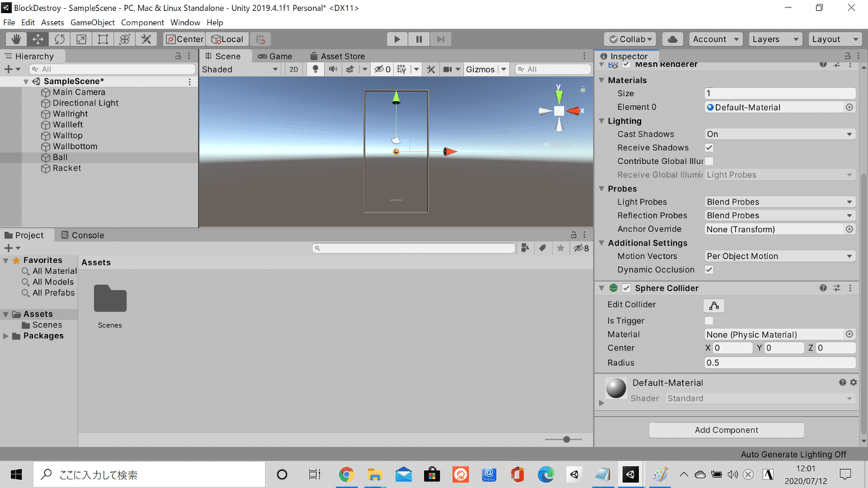Screen dimensions: 868x488
Task: Open scene camera settings icon
Action: click(x=448, y=69)
